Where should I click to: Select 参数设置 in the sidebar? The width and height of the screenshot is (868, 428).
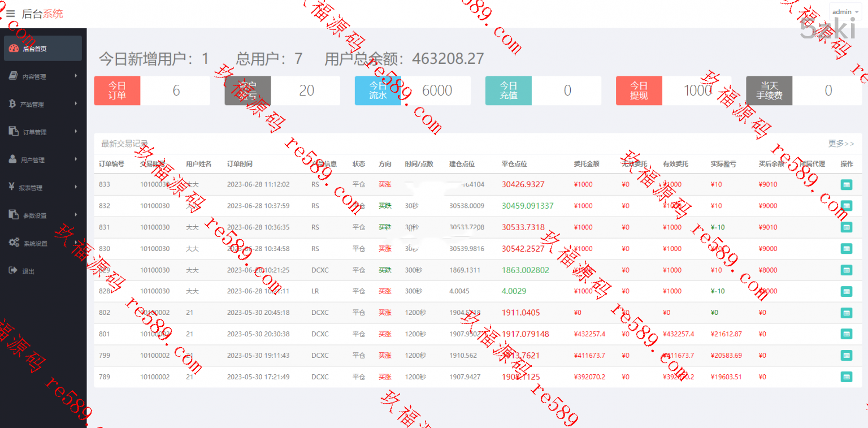(34, 215)
